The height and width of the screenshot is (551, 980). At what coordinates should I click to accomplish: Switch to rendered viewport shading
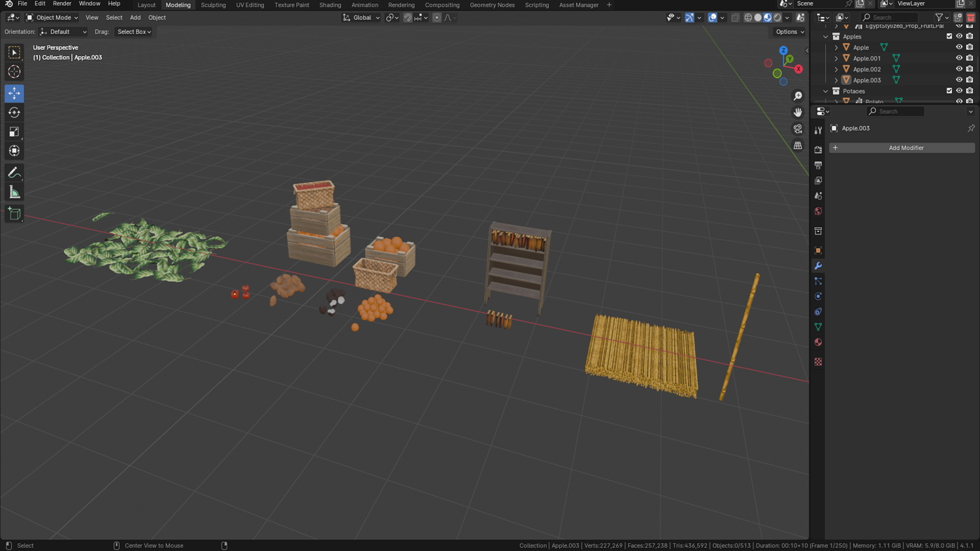[x=777, y=18]
